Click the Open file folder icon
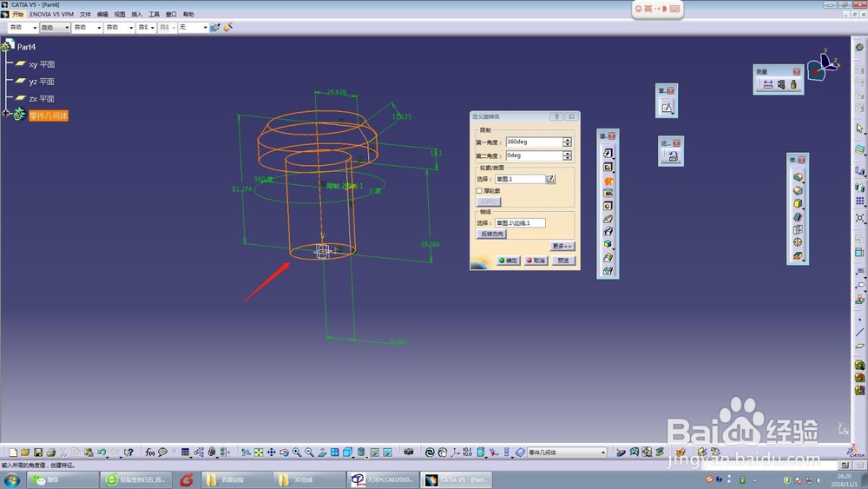Viewport: 868px width, 489px height. 25,453
